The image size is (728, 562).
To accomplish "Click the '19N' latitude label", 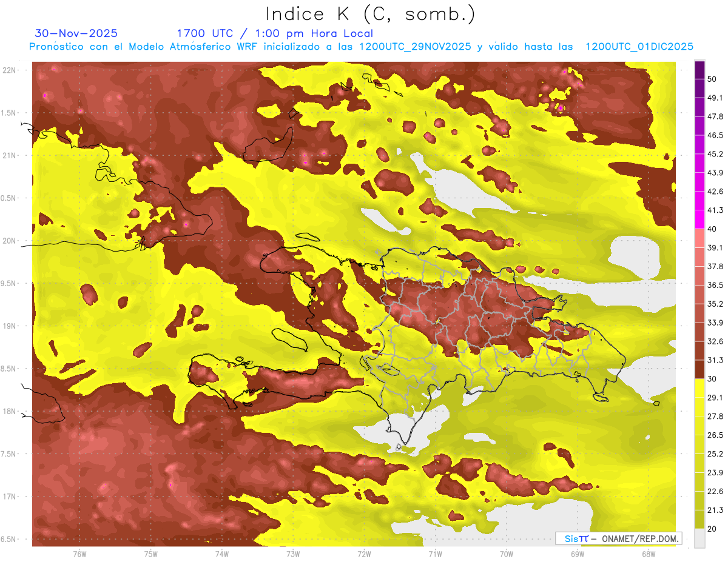I will pos(8,326).
